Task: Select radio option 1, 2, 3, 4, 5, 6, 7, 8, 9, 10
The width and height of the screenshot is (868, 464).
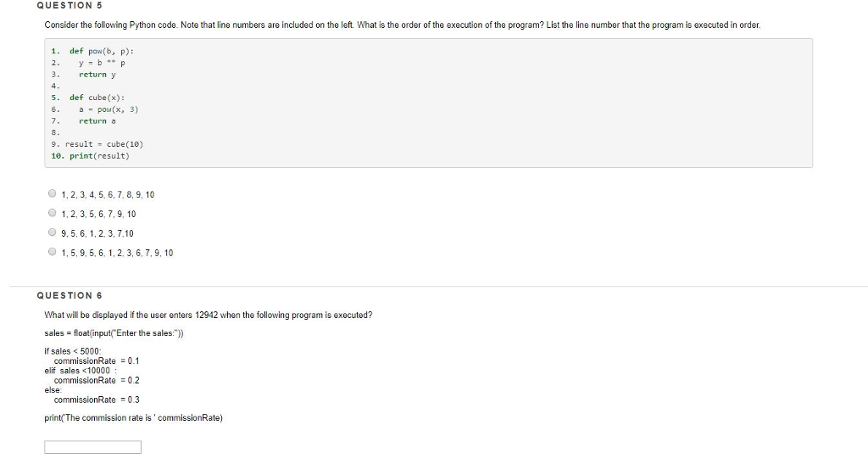Action: pos(52,193)
